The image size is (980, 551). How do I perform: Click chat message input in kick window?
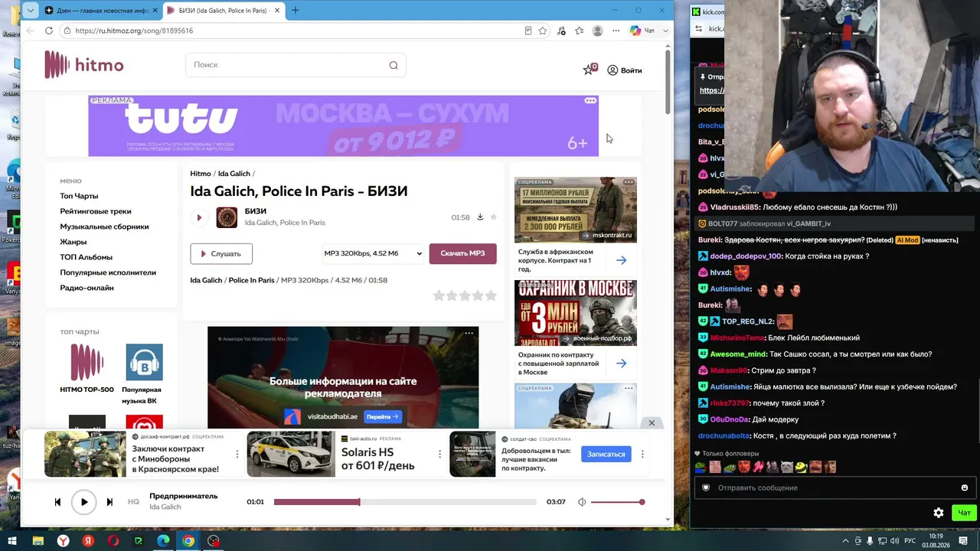tap(835, 487)
